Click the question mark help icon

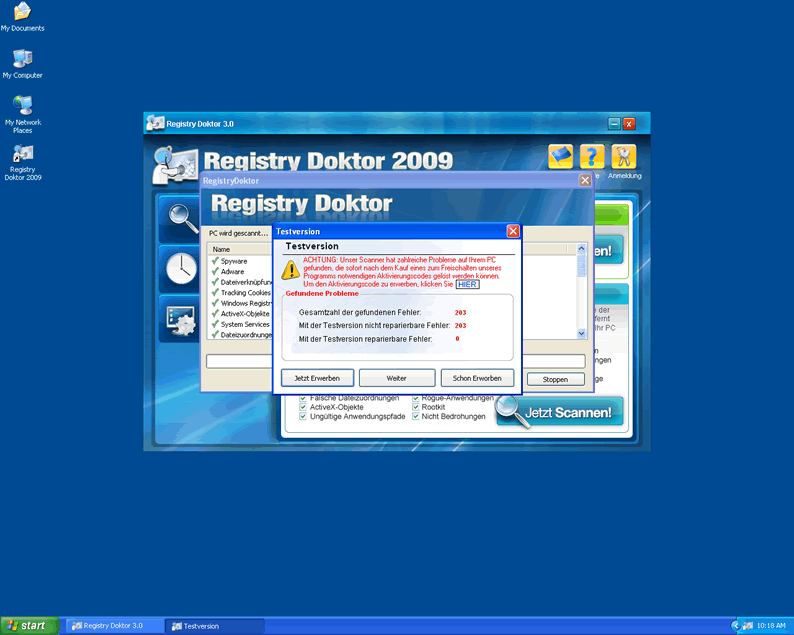[x=592, y=157]
